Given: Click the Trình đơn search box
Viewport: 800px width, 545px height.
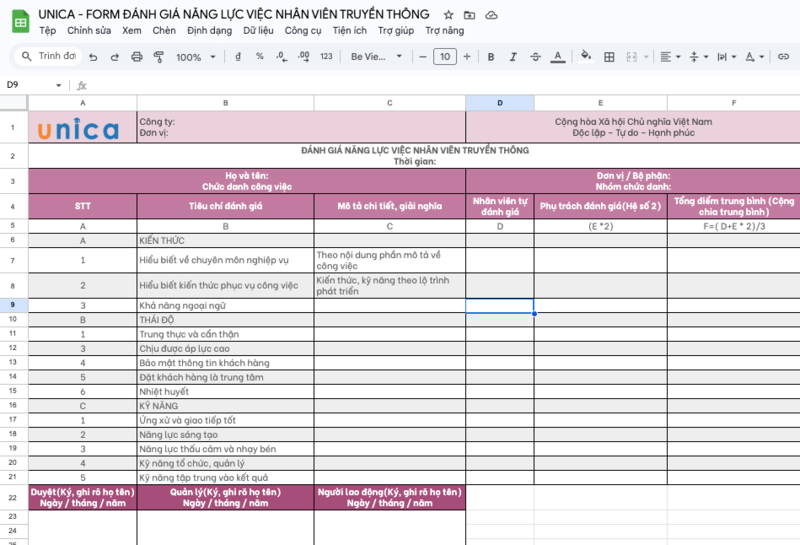Looking at the screenshot, I should coord(48,56).
